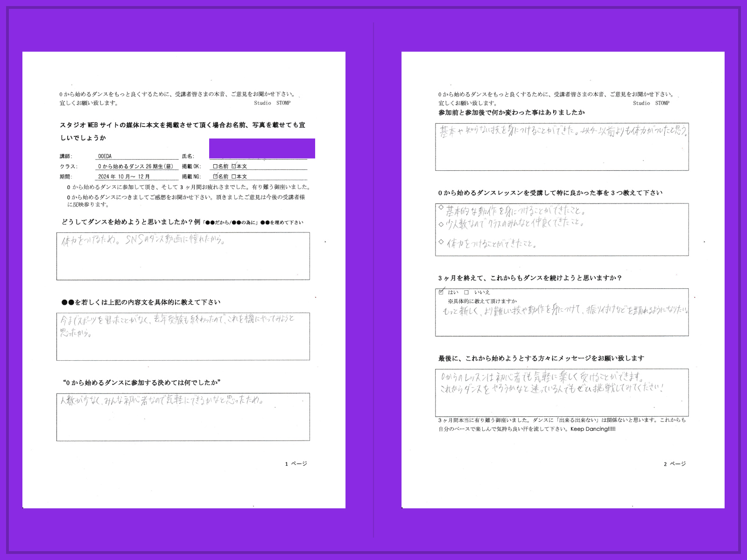The height and width of the screenshot is (560, 747).
Task: Click handwritten line 少人数なのでクラスのみんなと仲良く
Action: (x=515, y=224)
